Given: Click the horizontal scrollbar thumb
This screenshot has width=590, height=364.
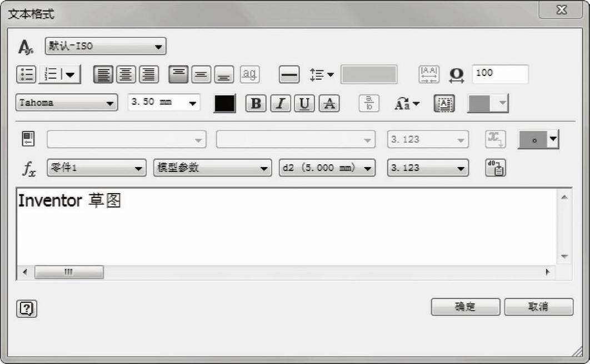Looking at the screenshot, I should pyautogui.click(x=69, y=272).
